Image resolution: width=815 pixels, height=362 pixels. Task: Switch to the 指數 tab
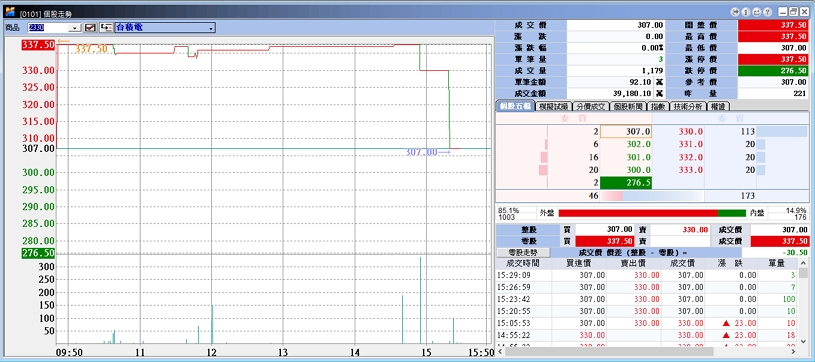[x=658, y=107]
